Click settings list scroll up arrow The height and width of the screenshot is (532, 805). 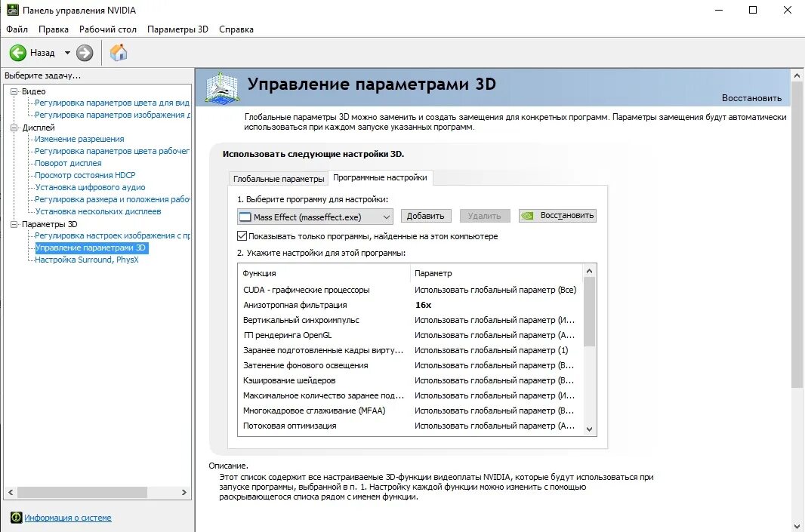pyautogui.click(x=589, y=271)
